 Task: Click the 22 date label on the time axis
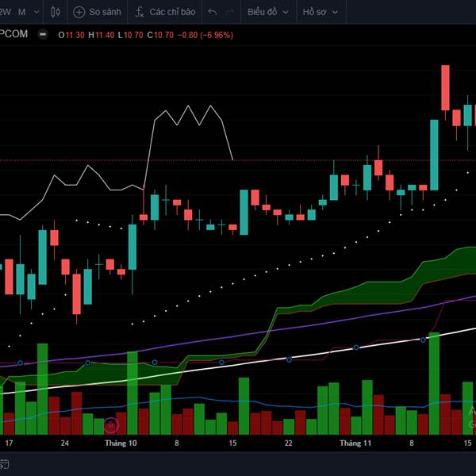pyautogui.click(x=289, y=443)
